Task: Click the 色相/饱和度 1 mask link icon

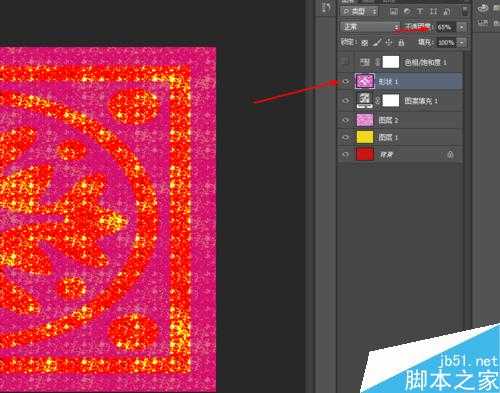Action: [378, 62]
